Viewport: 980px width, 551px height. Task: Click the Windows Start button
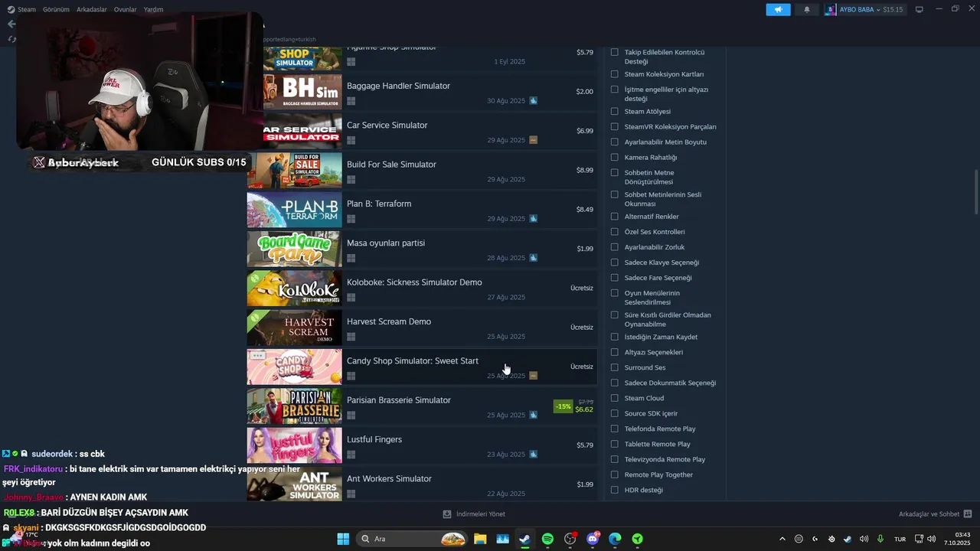[x=343, y=539]
